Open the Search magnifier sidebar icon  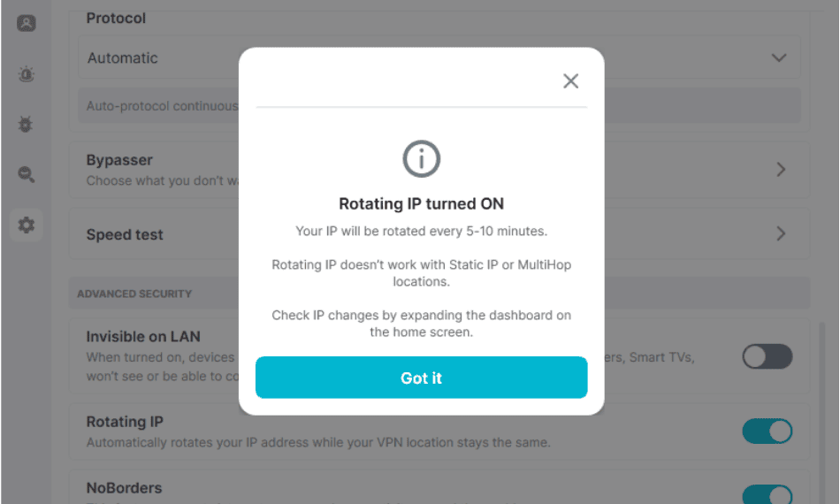tap(27, 174)
